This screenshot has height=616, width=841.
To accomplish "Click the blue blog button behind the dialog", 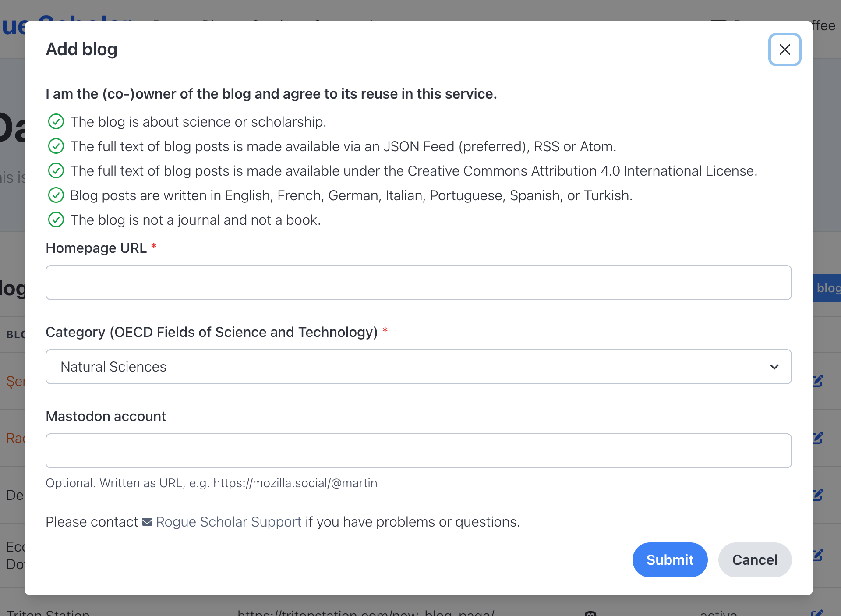I will tap(827, 288).
